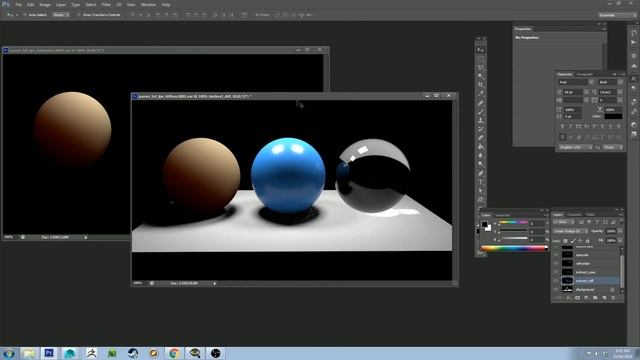640x360 pixels.
Task: Enable Show Transform Controls checkbox
Action: [x=79, y=15]
